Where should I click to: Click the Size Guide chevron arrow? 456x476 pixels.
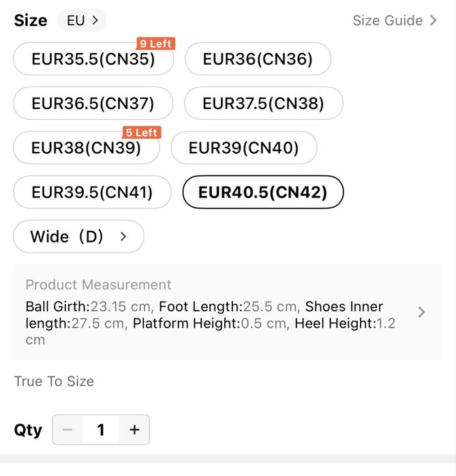(x=433, y=20)
